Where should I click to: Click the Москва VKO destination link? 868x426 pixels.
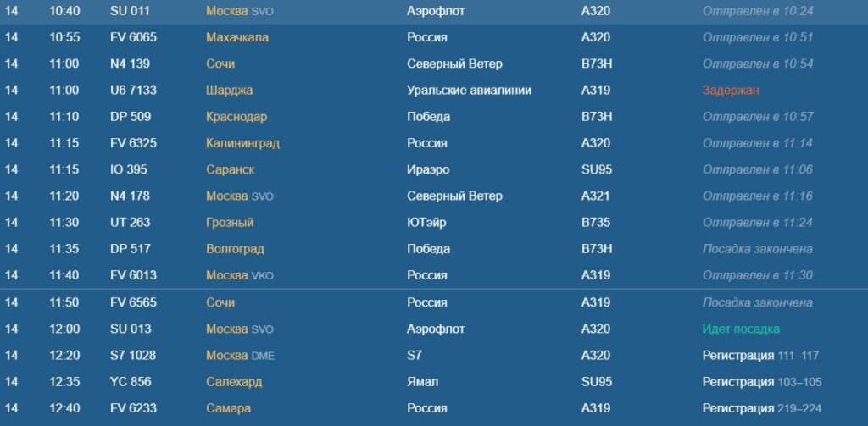click(x=240, y=275)
